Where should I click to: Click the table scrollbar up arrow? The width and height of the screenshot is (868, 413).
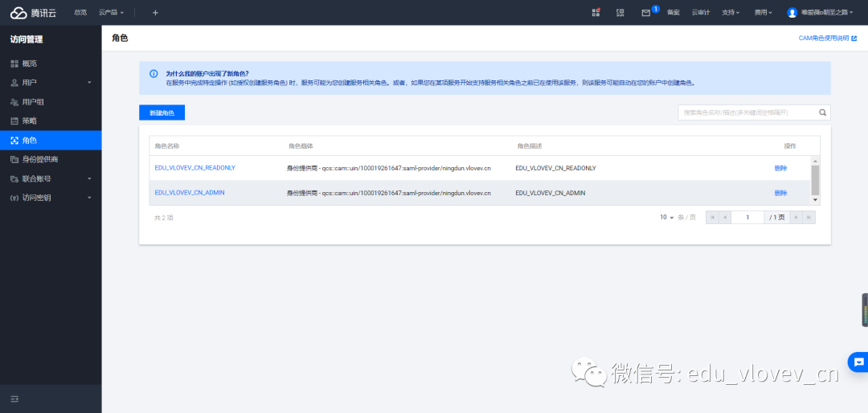pos(815,161)
